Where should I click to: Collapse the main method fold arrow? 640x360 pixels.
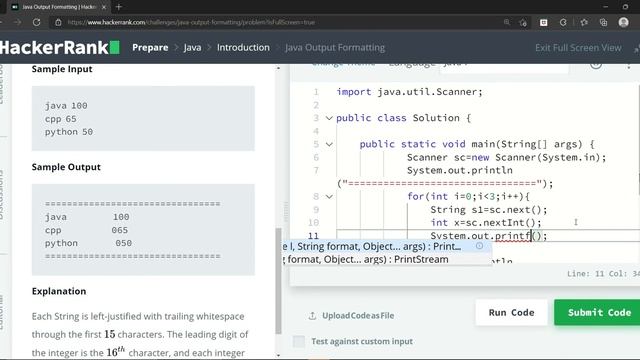click(x=329, y=144)
